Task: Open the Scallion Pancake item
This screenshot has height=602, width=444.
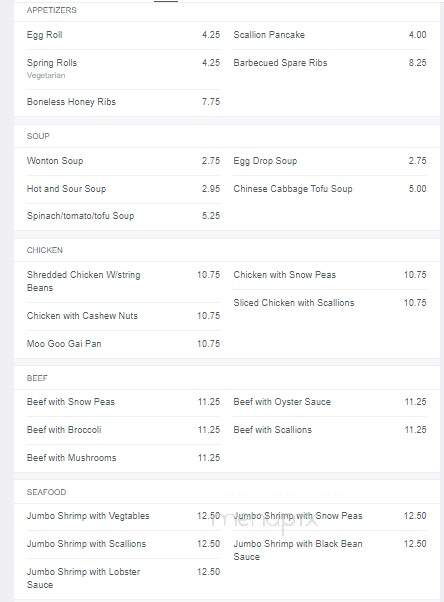Action: pos(330,35)
